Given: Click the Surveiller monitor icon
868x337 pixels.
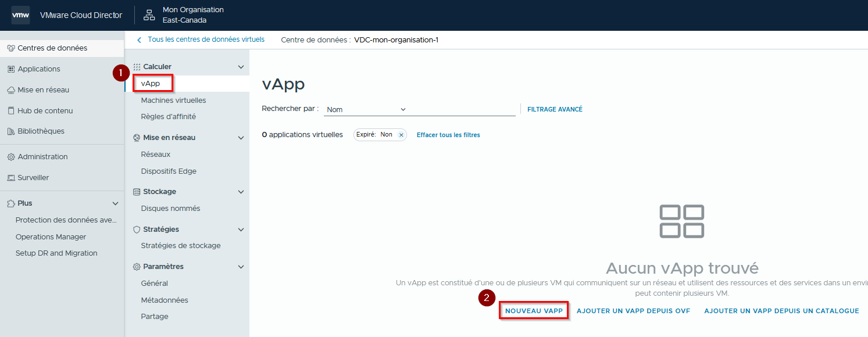Looking at the screenshot, I should tap(11, 178).
